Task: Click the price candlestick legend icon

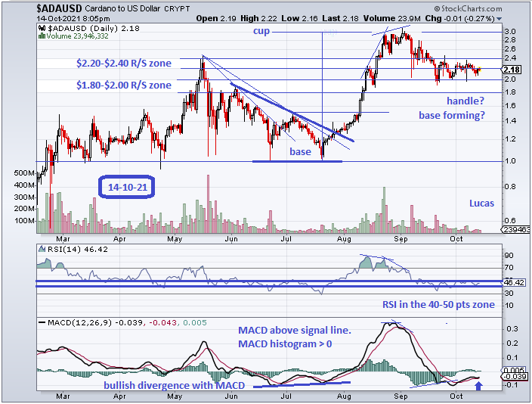Action: (x=42, y=29)
